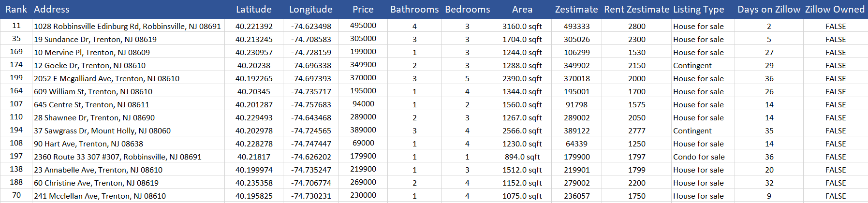Click the latitude cell 40.235358

254,183
